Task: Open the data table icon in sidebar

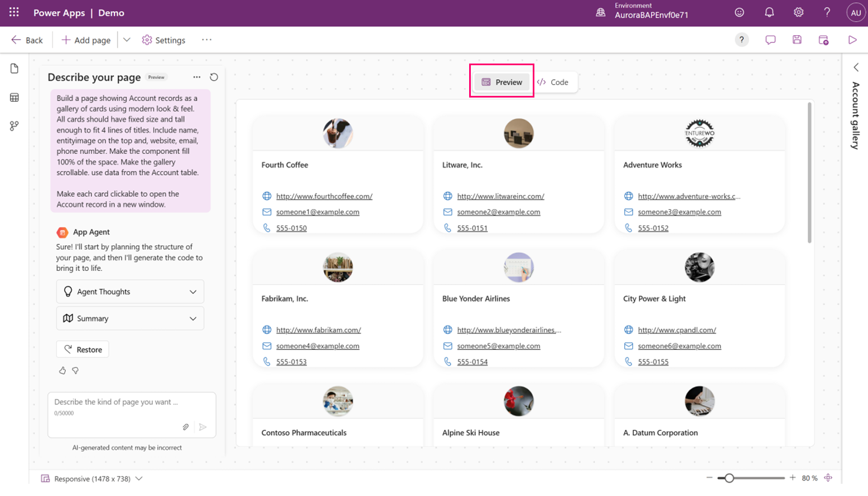Action: [x=15, y=98]
